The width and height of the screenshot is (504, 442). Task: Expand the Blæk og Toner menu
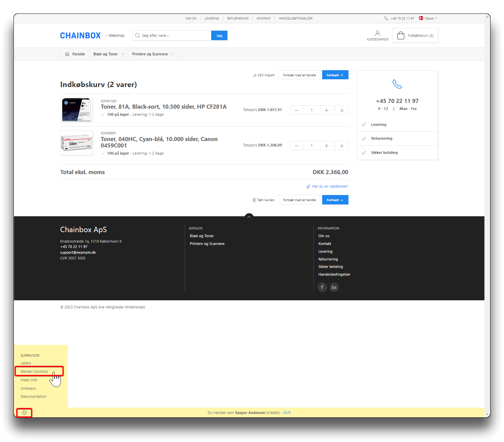click(x=109, y=54)
